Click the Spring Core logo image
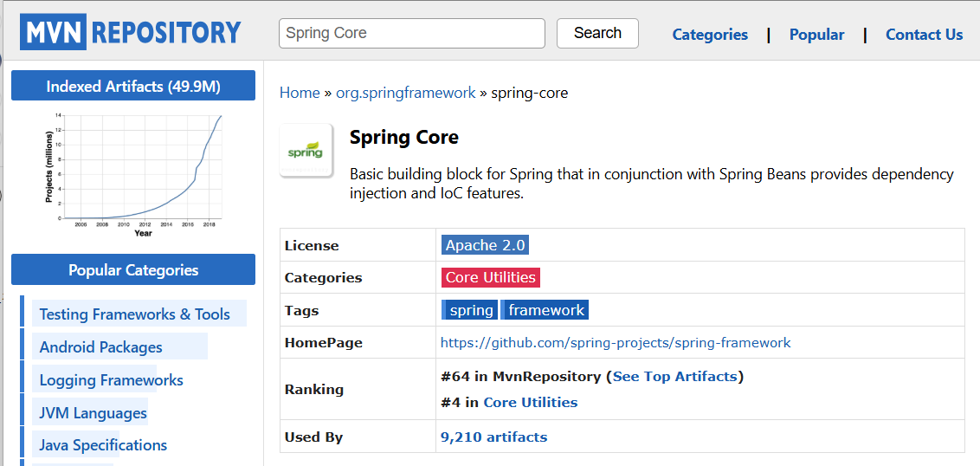The width and height of the screenshot is (980, 466). [306, 151]
